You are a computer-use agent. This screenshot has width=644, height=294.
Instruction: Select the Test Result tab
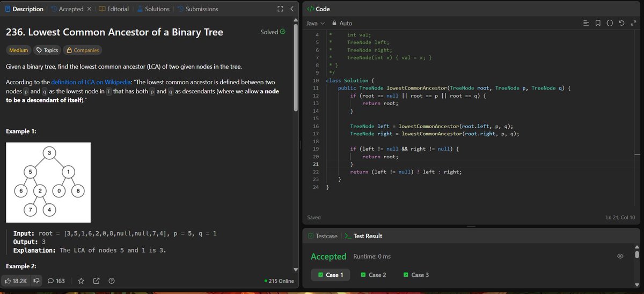(x=363, y=236)
